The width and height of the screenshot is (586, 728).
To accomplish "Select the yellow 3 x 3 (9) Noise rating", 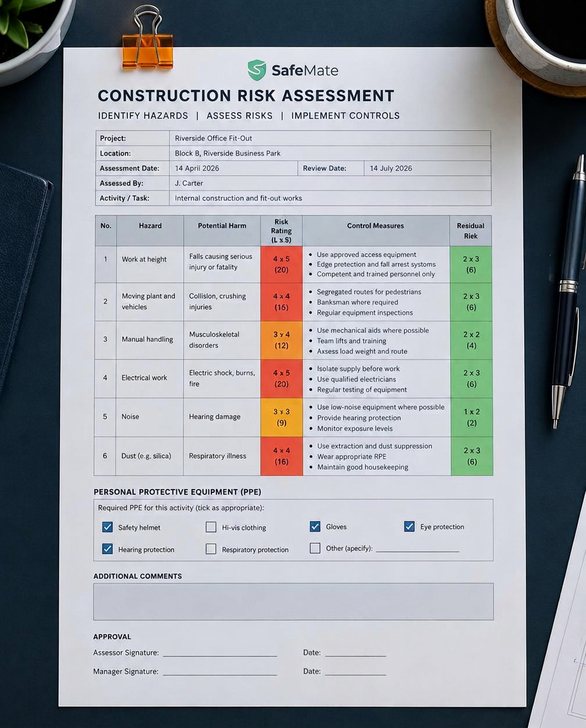I will (281, 417).
